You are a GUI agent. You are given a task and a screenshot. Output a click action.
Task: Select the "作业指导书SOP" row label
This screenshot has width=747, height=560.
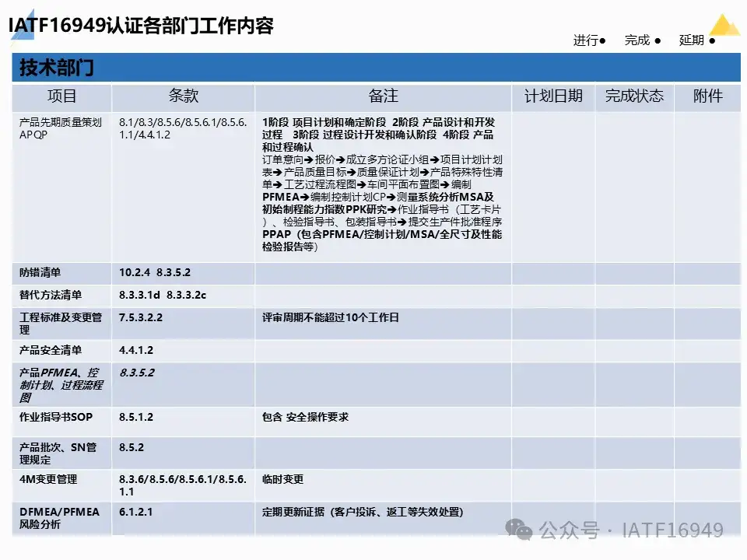[56, 417]
